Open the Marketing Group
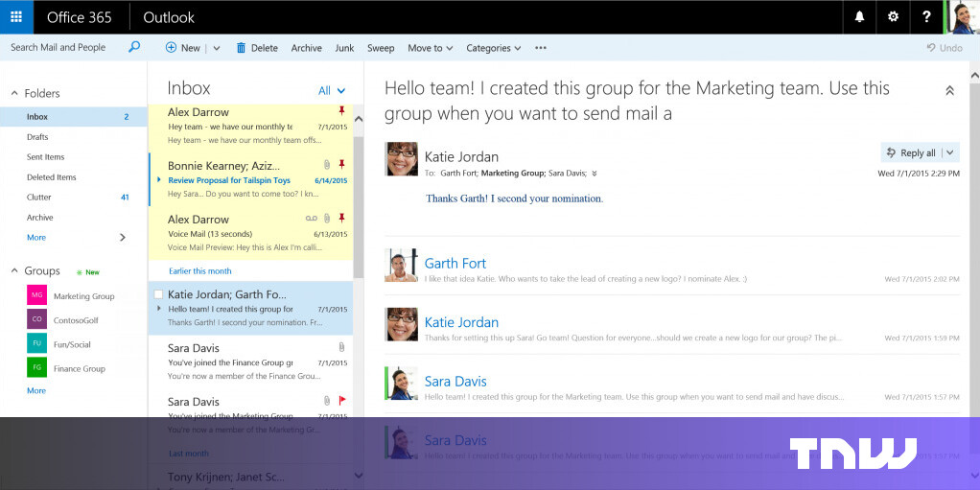Viewport: 980px width, 490px height. pyautogui.click(x=83, y=296)
